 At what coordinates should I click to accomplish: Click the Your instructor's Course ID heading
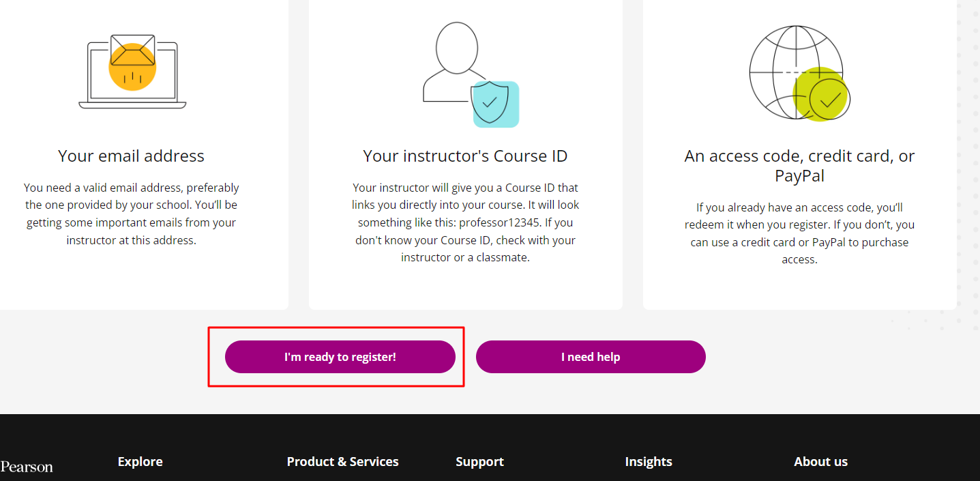[x=465, y=156]
